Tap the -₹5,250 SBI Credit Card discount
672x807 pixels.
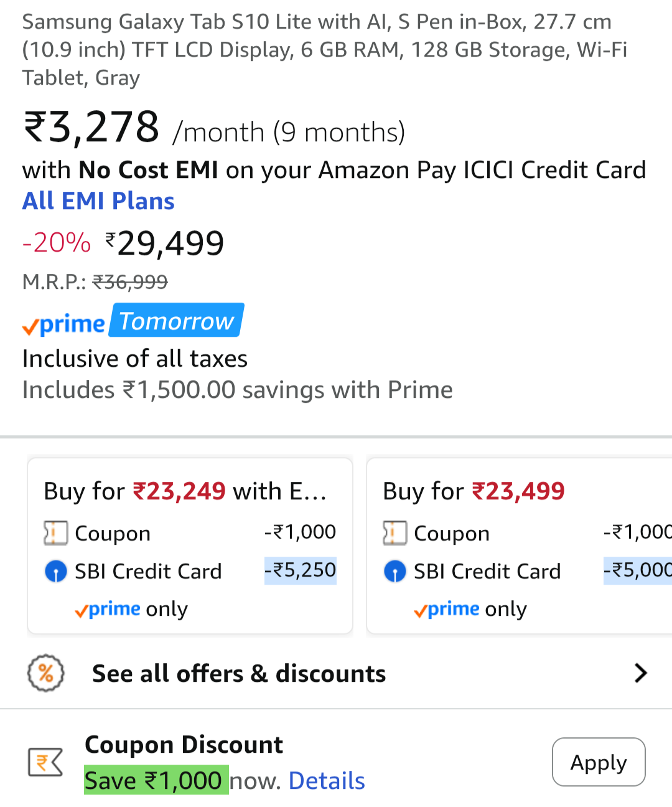(301, 570)
